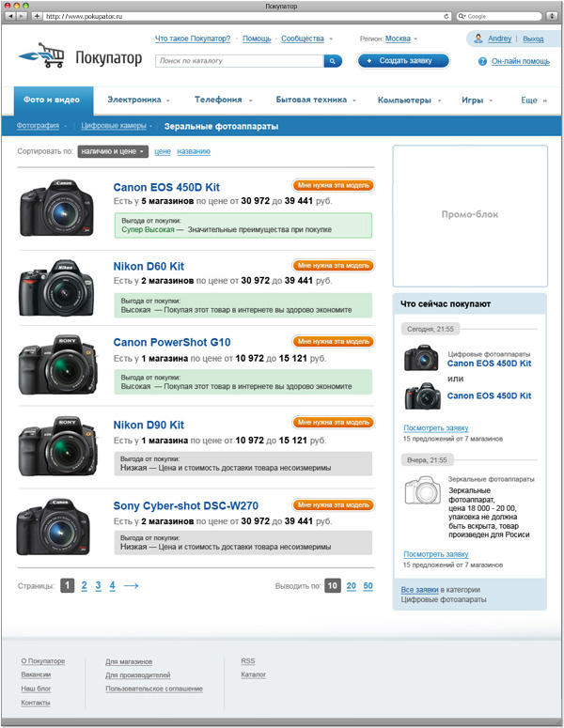This screenshot has height=728, width=564.
Task: Open the Nikon D60 Kit product photo
Action: click(x=56, y=287)
